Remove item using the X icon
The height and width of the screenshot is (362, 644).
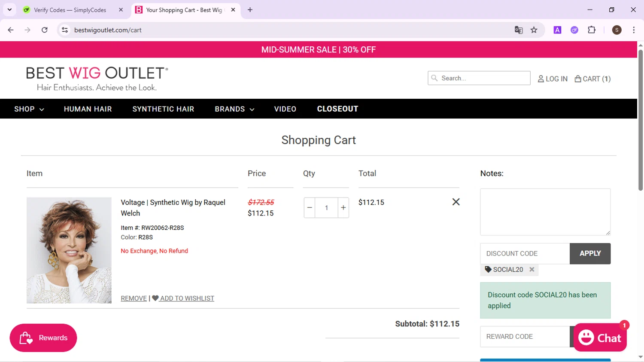(456, 202)
